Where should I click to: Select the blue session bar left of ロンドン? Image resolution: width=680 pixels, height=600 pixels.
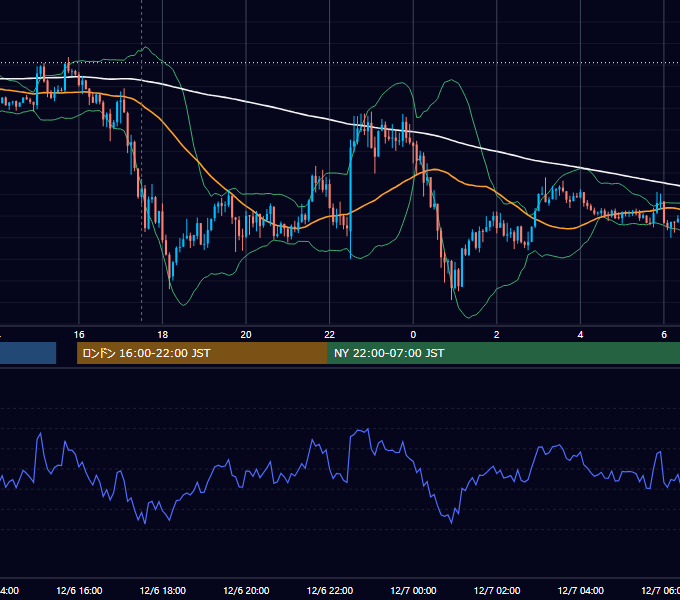click(x=28, y=353)
